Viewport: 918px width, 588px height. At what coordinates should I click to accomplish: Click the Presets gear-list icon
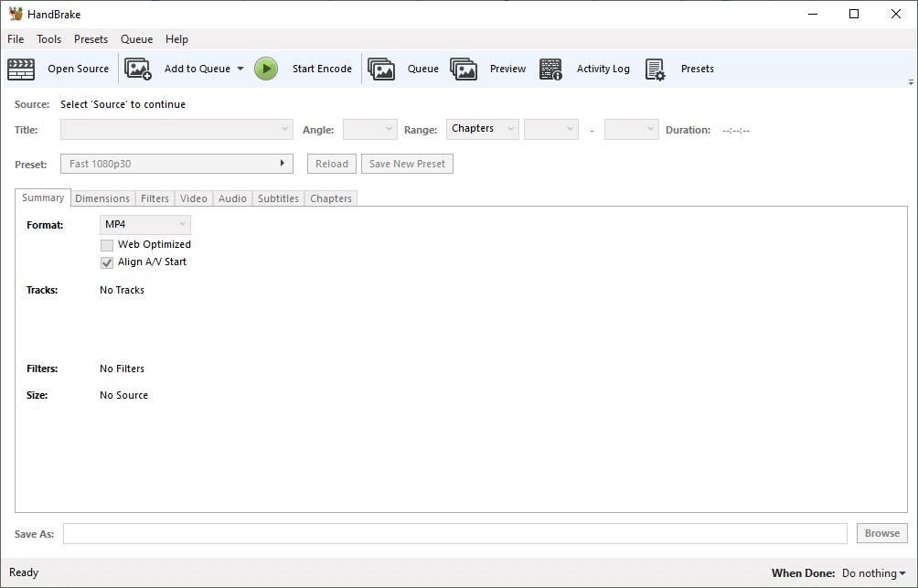[x=655, y=69]
